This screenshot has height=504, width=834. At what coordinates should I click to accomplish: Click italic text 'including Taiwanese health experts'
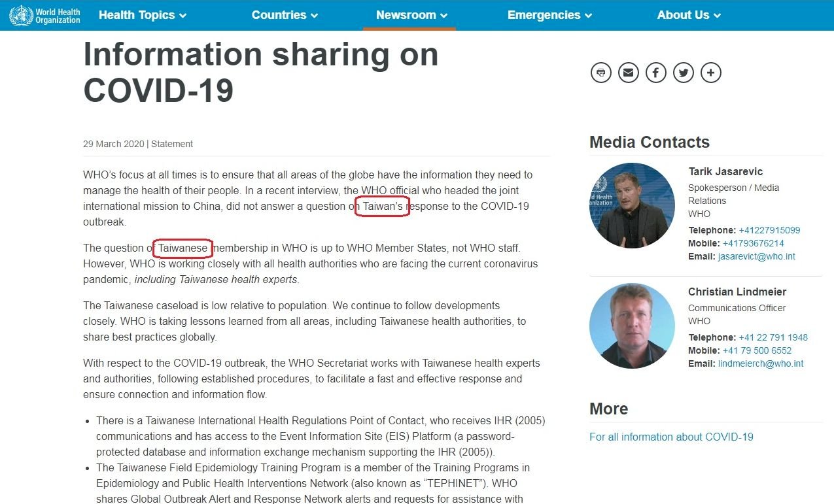click(216, 280)
